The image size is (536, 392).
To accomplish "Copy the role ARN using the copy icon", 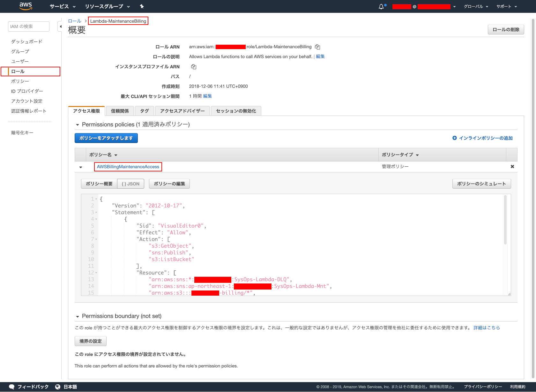I will click(317, 47).
